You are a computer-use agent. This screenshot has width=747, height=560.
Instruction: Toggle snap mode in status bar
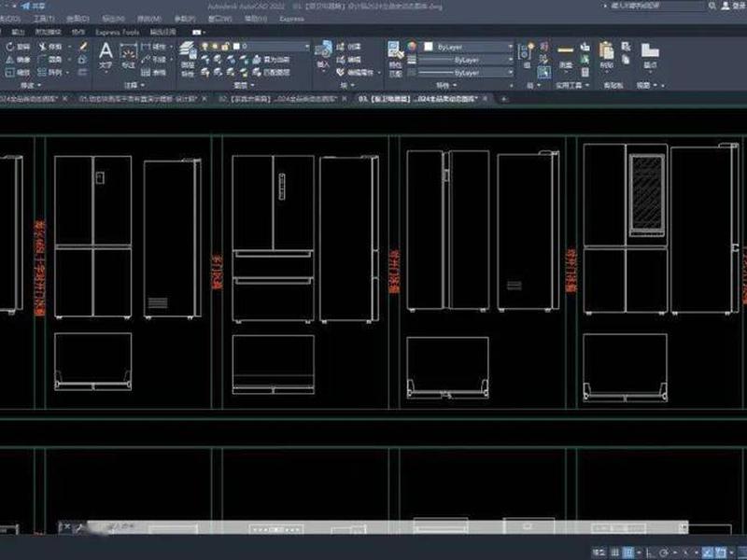tap(628, 553)
